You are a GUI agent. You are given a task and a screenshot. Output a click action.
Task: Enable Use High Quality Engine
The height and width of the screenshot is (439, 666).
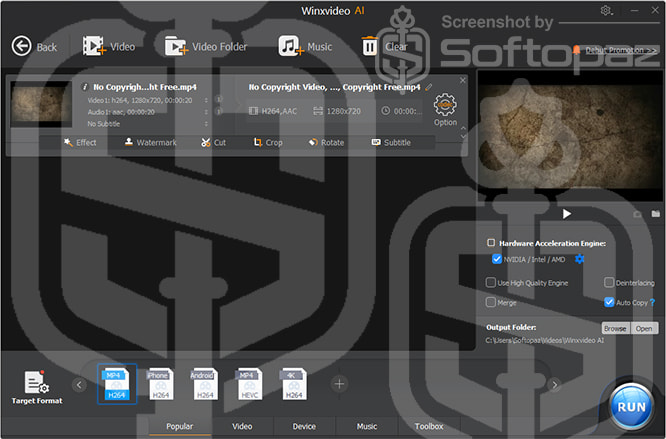(491, 282)
